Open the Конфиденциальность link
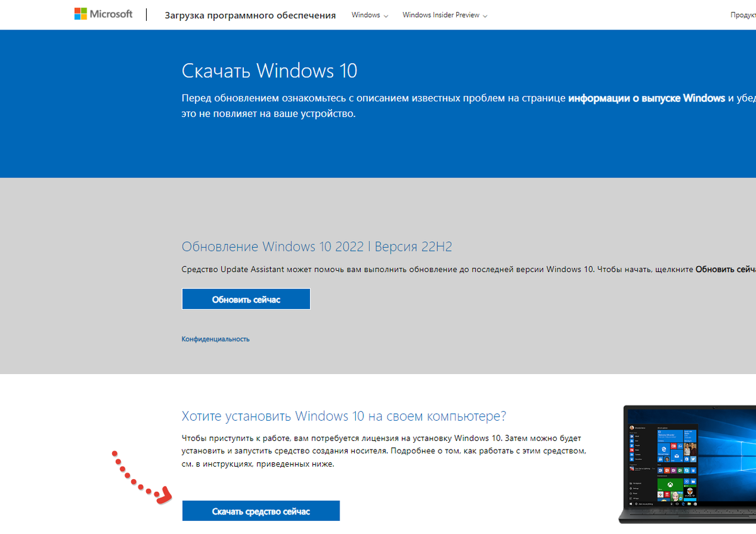 (215, 339)
